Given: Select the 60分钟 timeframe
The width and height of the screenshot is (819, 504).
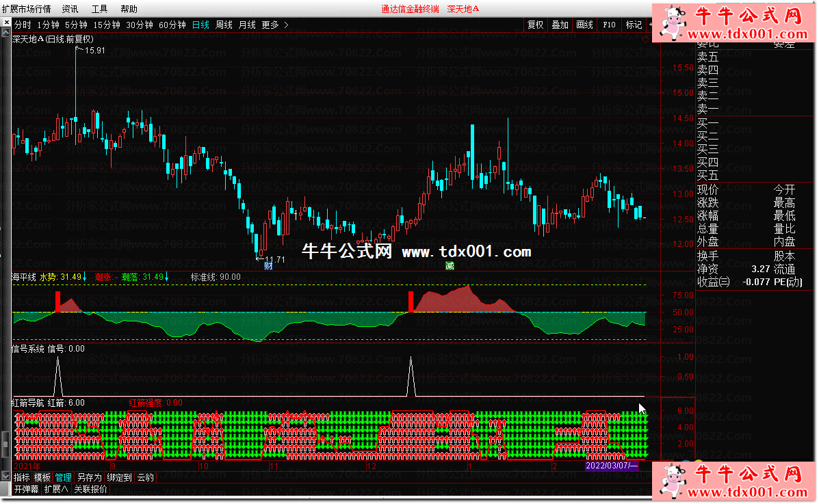Looking at the screenshot, I should 172,25.
